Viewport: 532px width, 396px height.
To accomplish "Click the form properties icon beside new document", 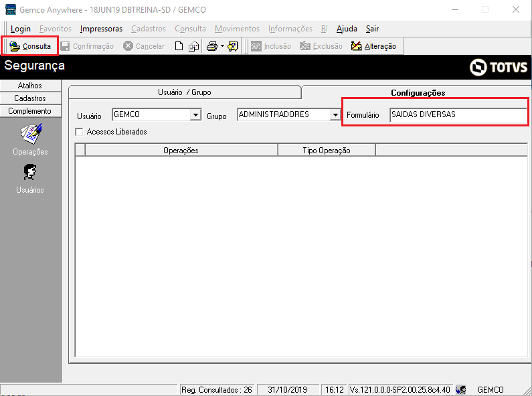I will 194,46.
